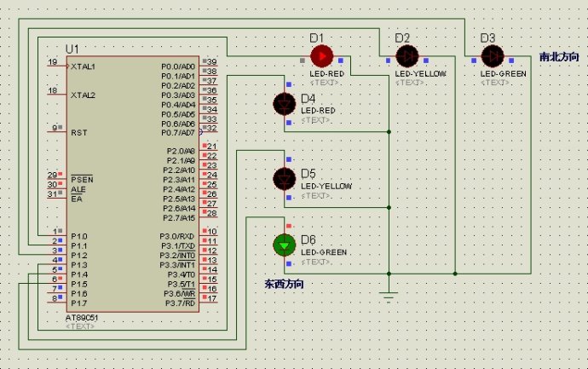Click the P1.1 pin label
The image size is (588, 369).
point(79,246)
